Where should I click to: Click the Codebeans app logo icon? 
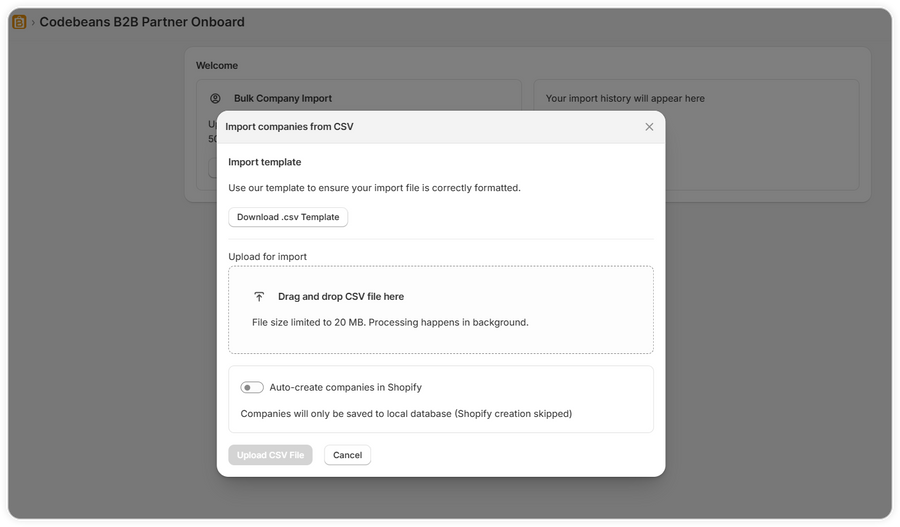click(20, 22)
